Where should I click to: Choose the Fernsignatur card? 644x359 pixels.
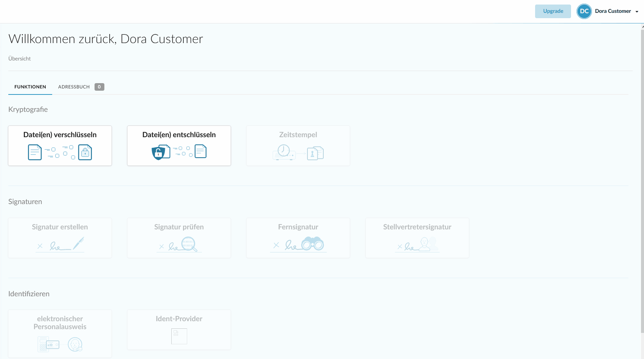point(298,238)
